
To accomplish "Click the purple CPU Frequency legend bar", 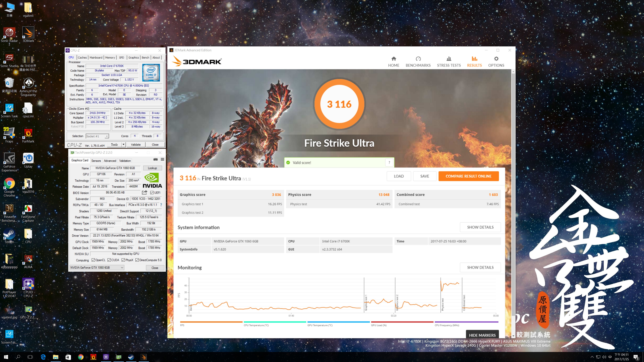I will [x=466, y=322].
